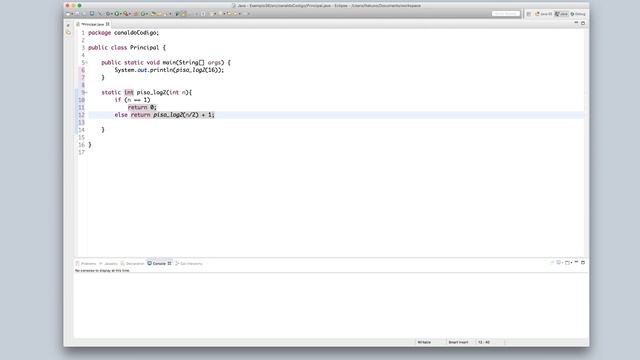This screenshot has width=640, height=360.
Task: Click the New Java Class green icon
Action: [143, 14]
